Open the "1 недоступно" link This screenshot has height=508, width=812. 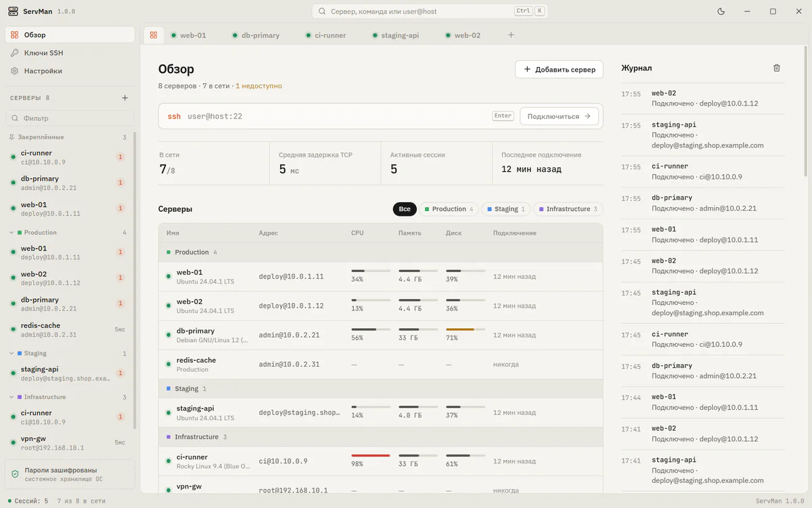[x=258, y=86]
